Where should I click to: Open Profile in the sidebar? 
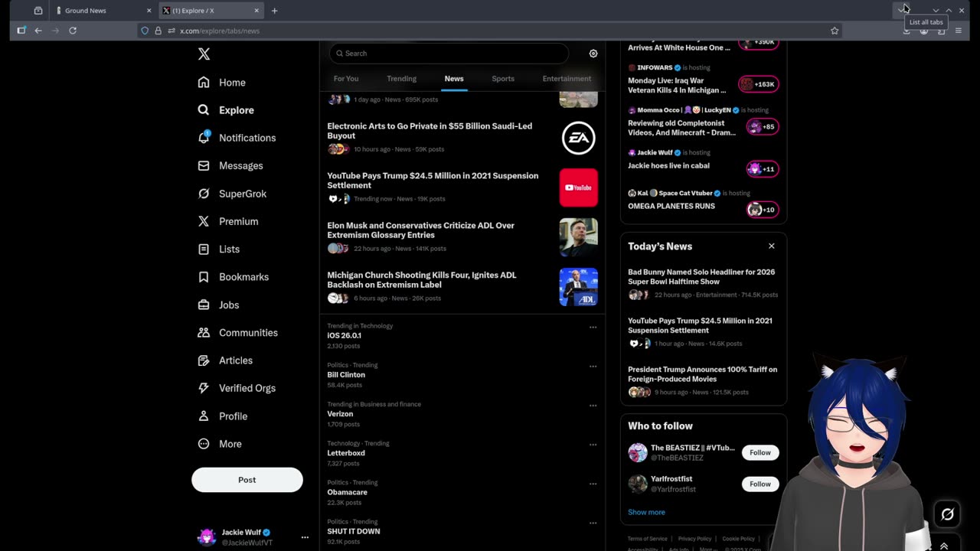222,416
